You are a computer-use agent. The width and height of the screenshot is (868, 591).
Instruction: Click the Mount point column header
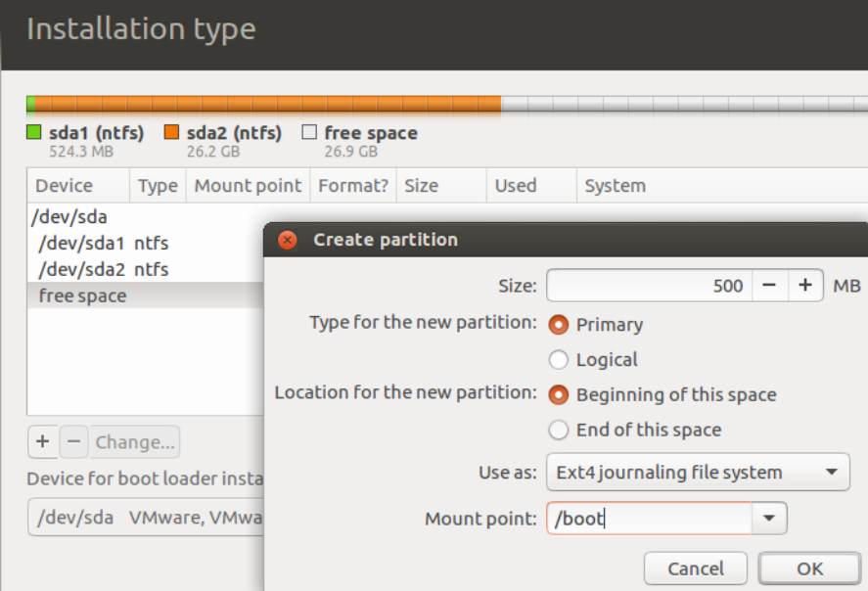click(x=248, y=185)
